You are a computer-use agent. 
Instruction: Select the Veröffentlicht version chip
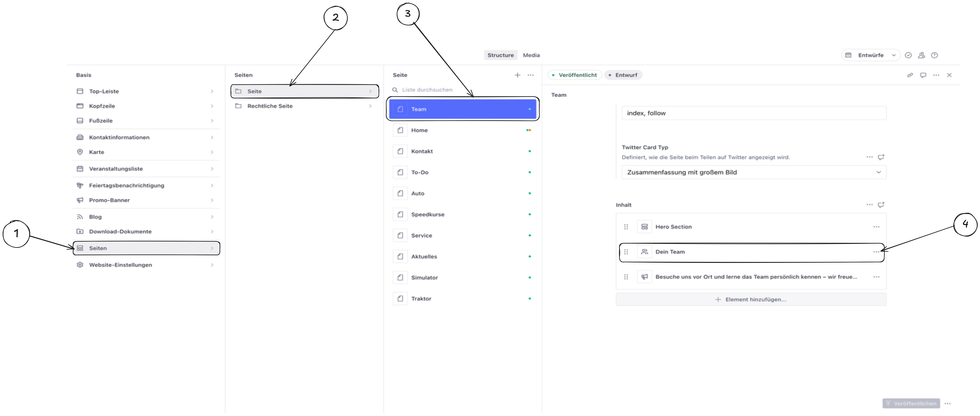575,75
